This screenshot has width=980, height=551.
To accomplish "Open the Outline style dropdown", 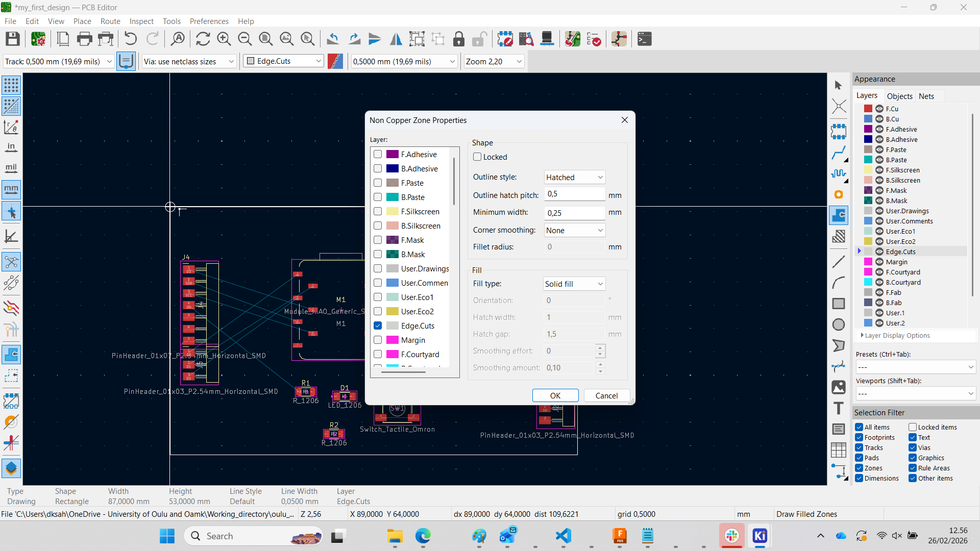I will [574, 177].
